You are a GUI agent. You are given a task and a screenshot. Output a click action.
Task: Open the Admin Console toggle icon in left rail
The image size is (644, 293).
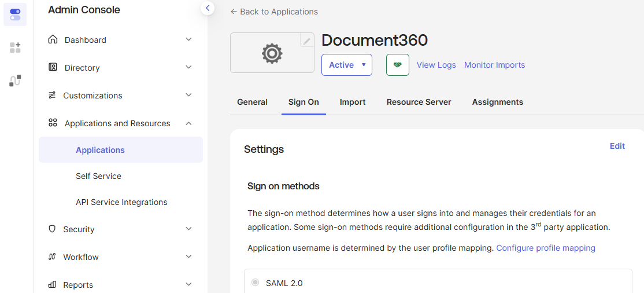[x=15, y=14]
